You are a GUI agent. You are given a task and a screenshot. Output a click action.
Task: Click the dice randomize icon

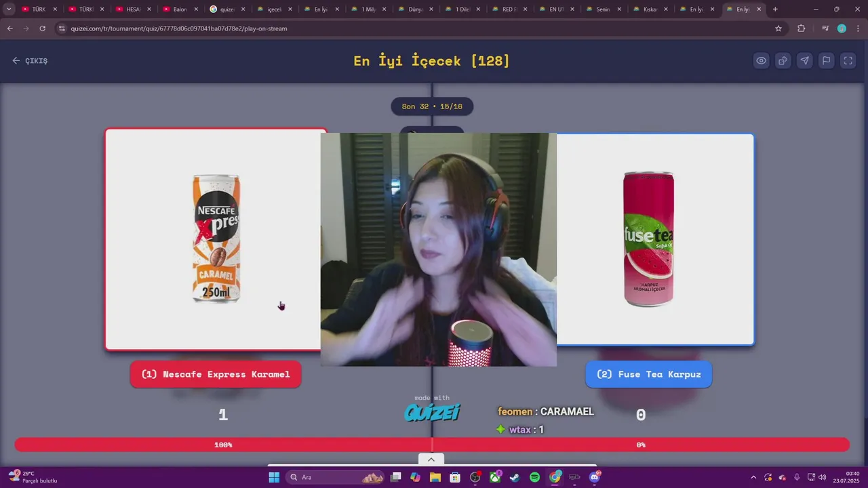pos(783,60)
